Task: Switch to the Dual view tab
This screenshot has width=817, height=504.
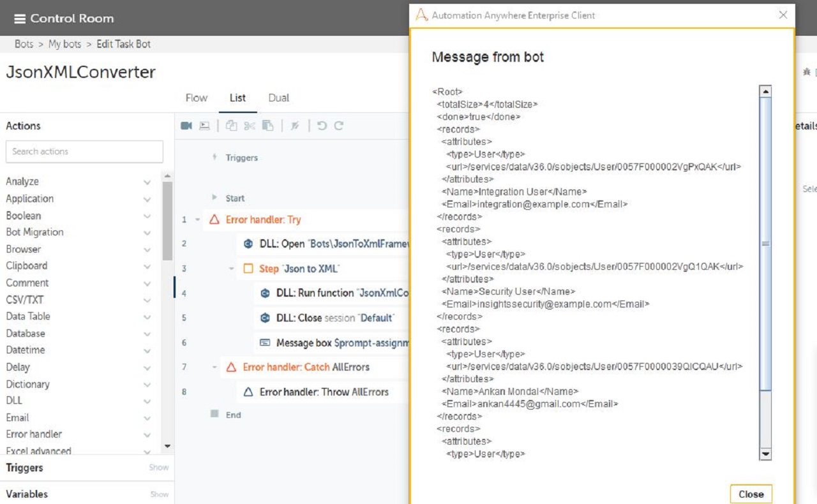Action: coord(279,98)
